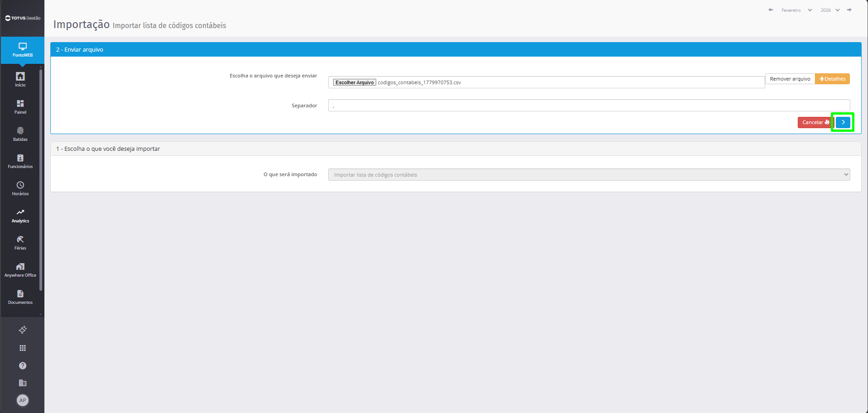Open Documentos in sidebar
The height and width of the screenshot is (413, 868).
tap(20, 297)
